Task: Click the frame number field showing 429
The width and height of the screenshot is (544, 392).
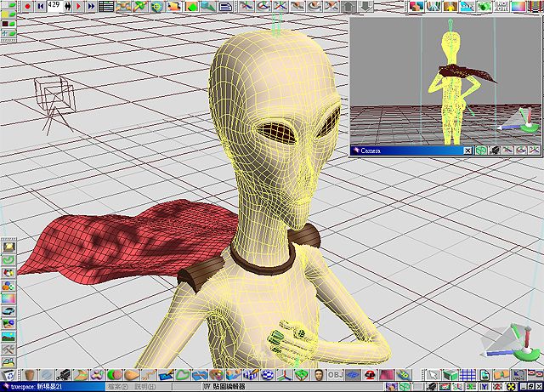Action: tap(54, 5)
